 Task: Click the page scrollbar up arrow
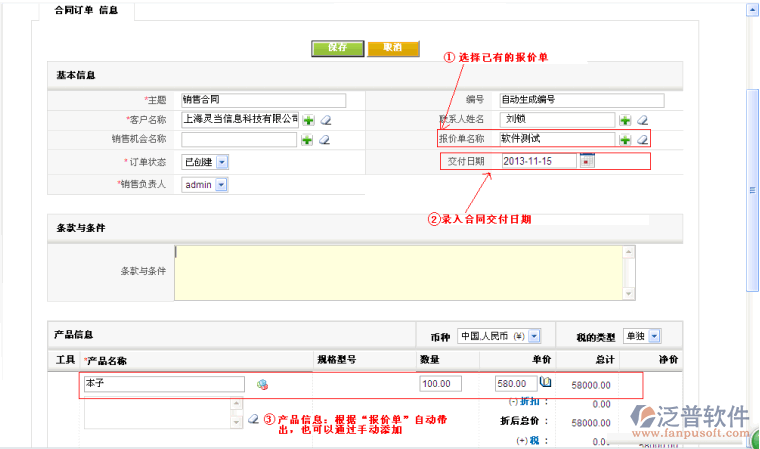[752, 10]
